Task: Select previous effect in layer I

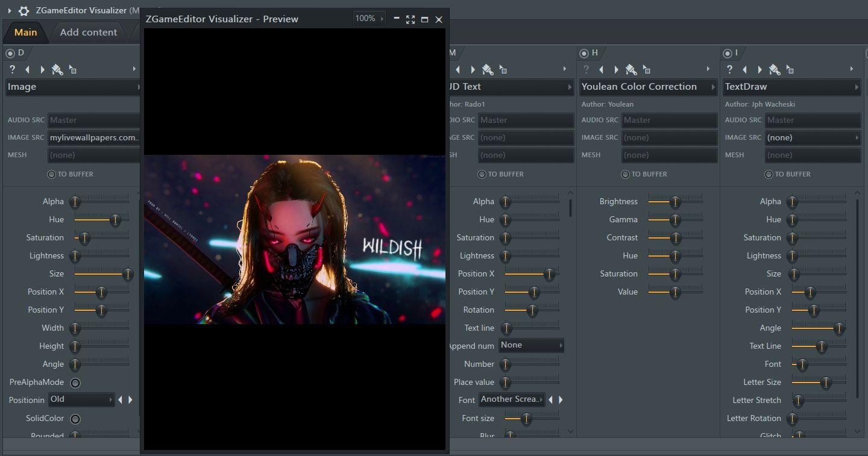Action: [x=744, y=70]
